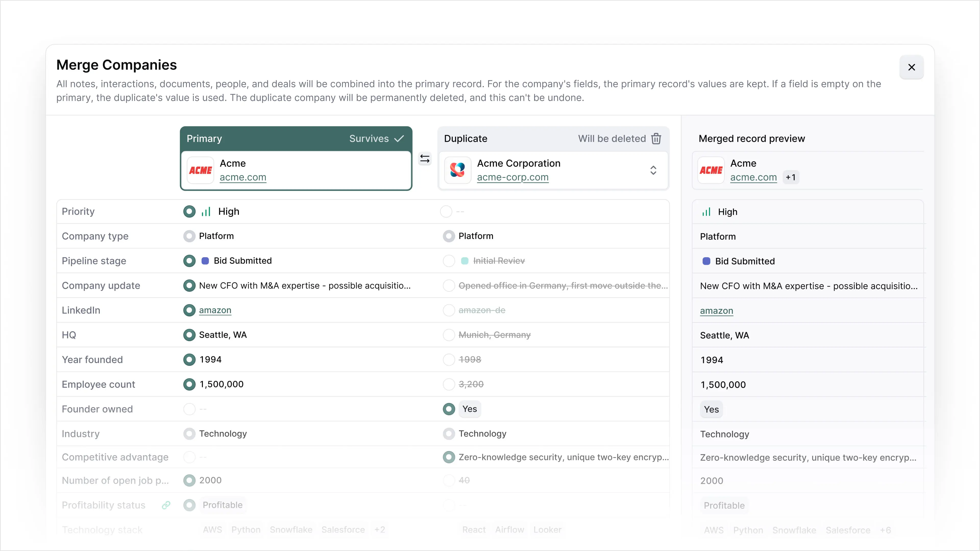980x551 pixels.
Task: Click the trash icon beside Will be deleted
Action: coord(656,139)
